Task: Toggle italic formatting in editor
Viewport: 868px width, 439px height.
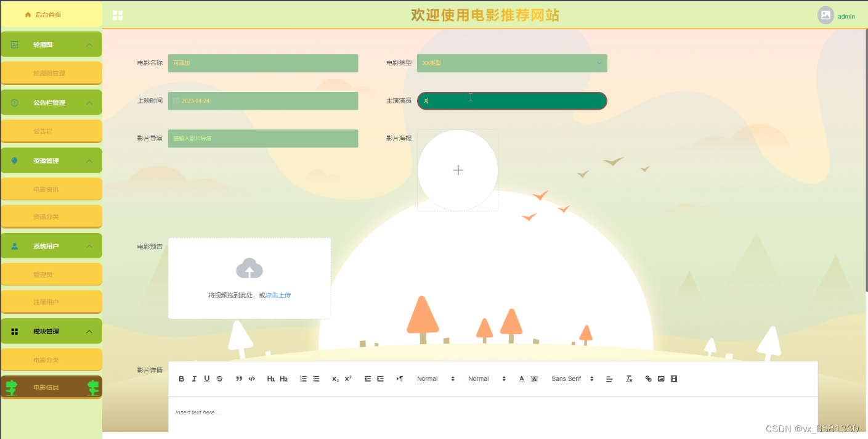Action: click(x=194, y=379)
